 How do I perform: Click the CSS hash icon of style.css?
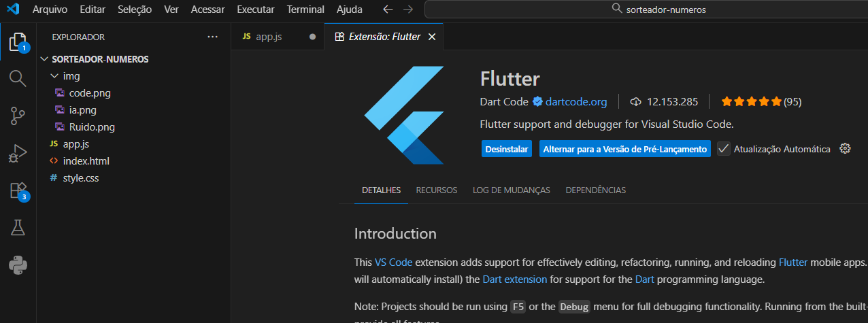(x=54, y=178)
